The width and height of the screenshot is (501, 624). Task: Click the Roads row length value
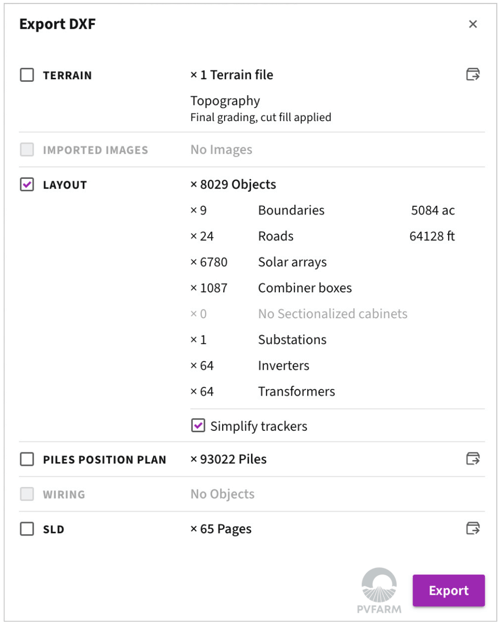tap(432, 236)
